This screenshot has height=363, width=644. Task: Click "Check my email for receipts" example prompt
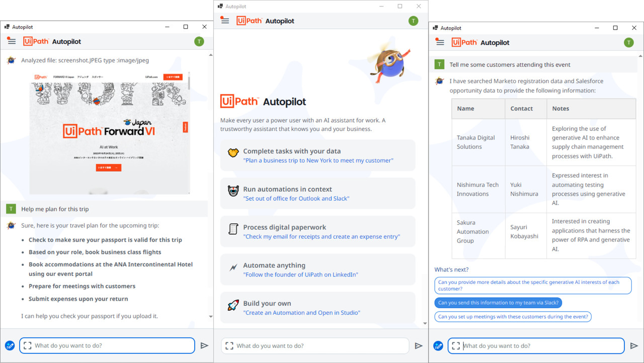coord(322,237)
